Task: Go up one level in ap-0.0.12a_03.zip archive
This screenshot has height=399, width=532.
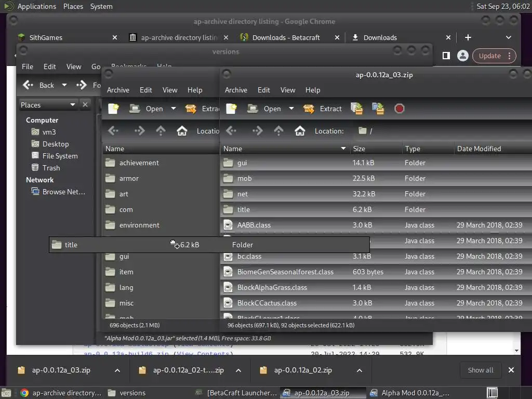Action: coord(278,130)
